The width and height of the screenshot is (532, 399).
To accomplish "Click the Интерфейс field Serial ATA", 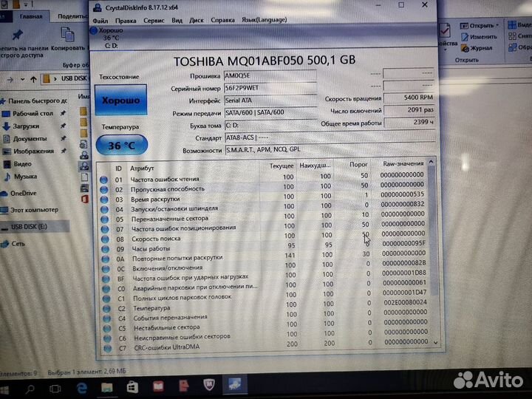I will click(270, 100).
